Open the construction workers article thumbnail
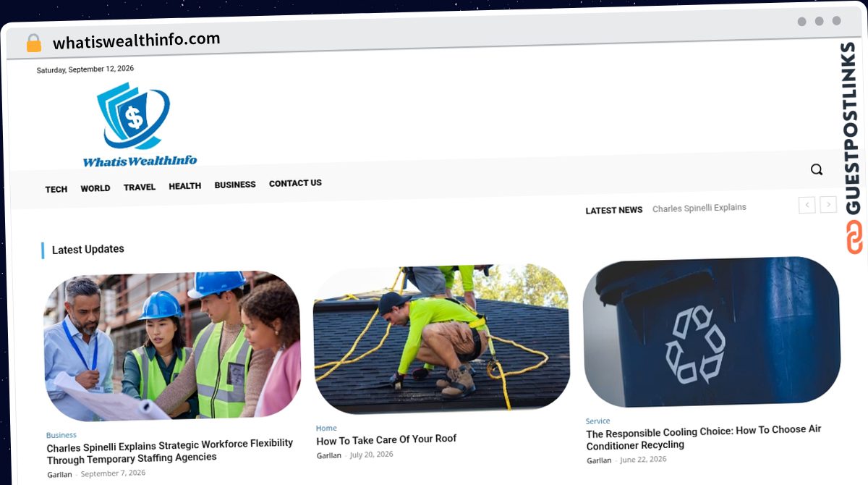Viewport: 868px width, 485px height. [x=172, y=346]
